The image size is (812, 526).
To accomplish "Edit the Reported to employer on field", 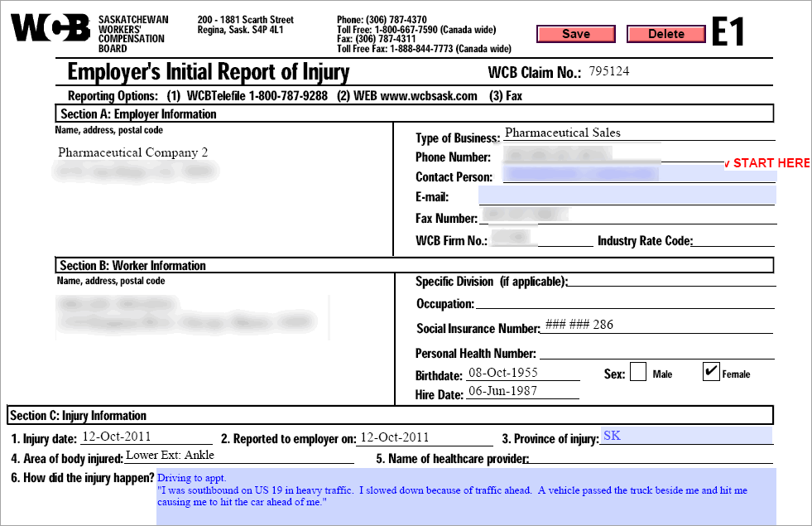I will tap(425, 438).
